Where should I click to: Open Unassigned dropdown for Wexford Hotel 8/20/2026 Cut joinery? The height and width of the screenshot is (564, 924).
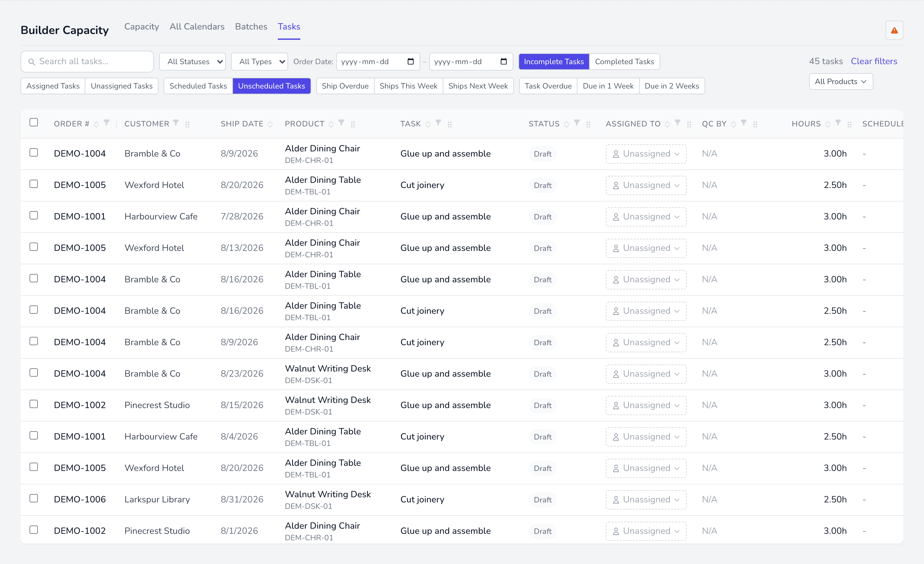click(646, 185)
